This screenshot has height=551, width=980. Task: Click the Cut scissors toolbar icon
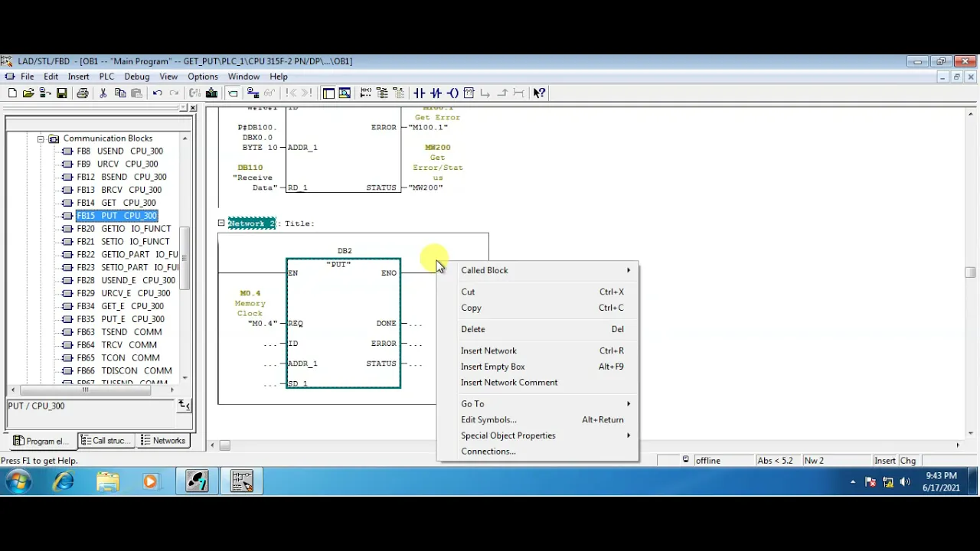tap(103, 93)
